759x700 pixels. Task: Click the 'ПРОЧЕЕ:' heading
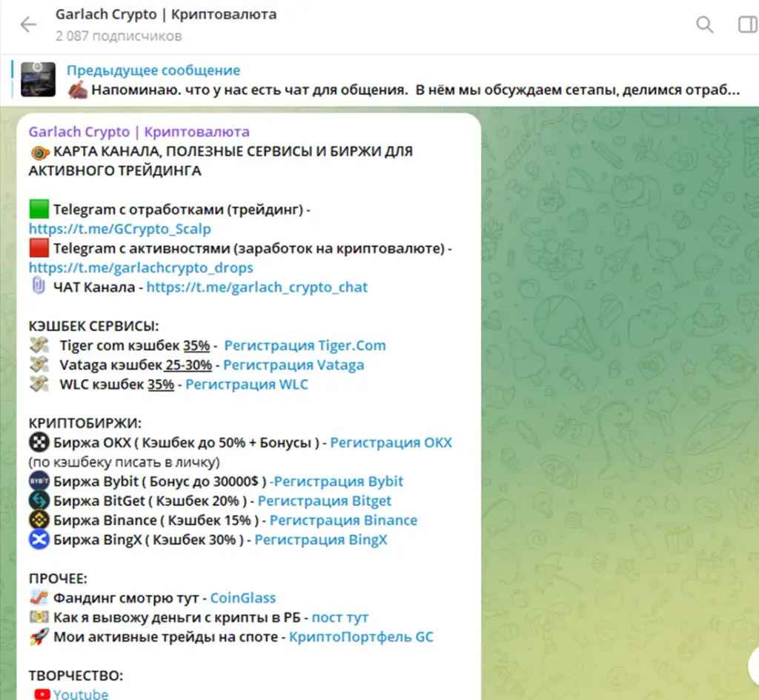point(58,579)
